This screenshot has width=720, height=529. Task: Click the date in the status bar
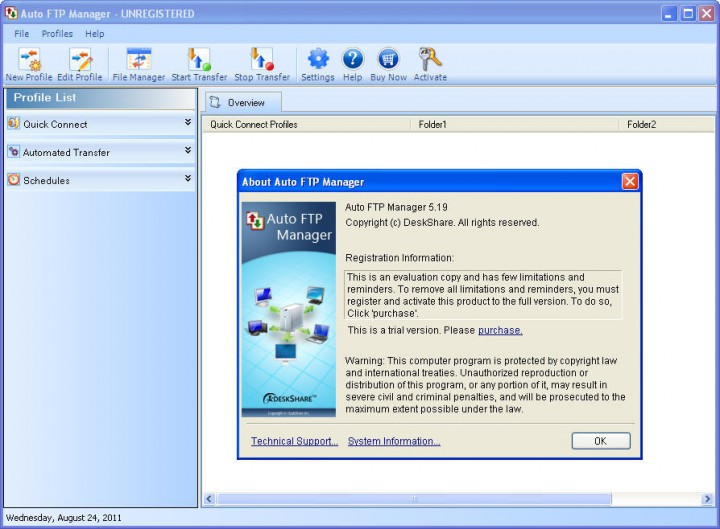[x=63, y=518]
